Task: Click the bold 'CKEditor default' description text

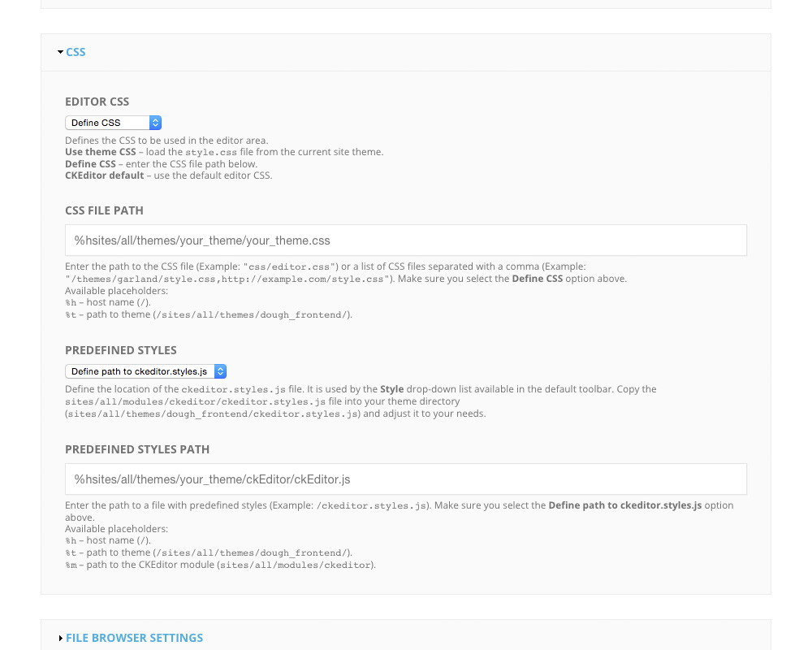Action: tap(104, 175)
